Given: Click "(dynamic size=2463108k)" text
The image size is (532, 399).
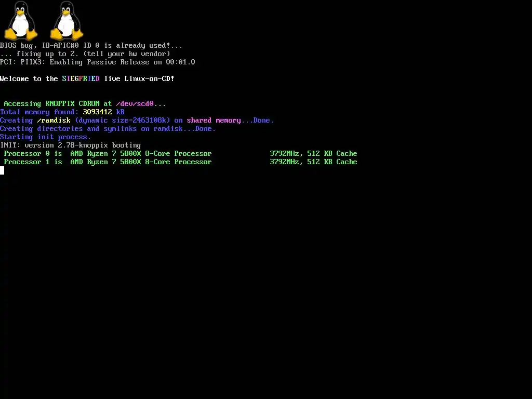Looking at the screenshot, I should pyautogui.click(x=123, y=120).
